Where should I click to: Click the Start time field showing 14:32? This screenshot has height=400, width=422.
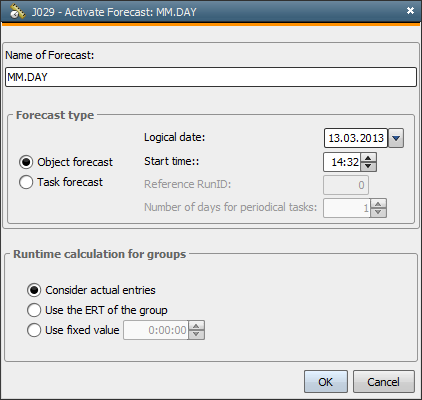point(342,162)
